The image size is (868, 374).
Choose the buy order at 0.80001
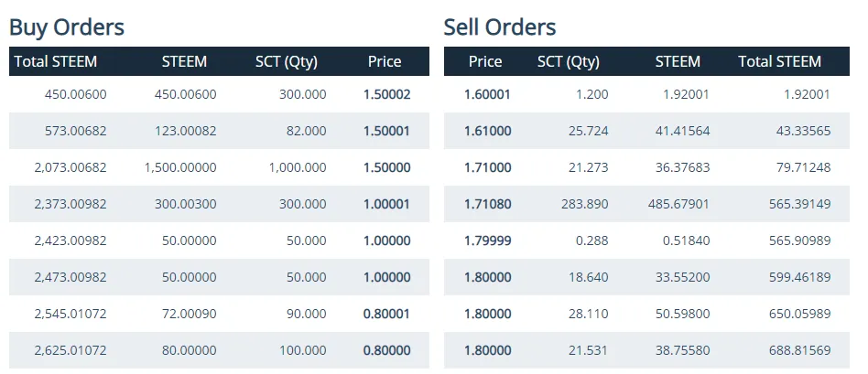[x=219, y=313]
